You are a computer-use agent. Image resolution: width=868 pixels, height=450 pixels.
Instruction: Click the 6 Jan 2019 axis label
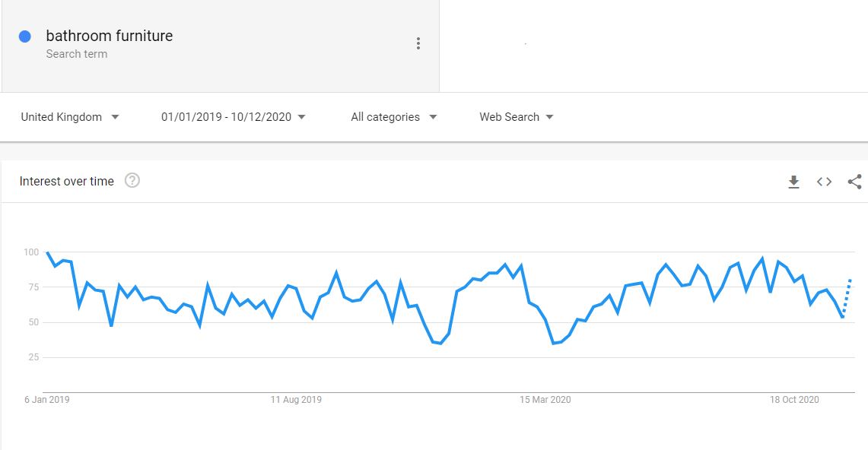click(46, 400)
